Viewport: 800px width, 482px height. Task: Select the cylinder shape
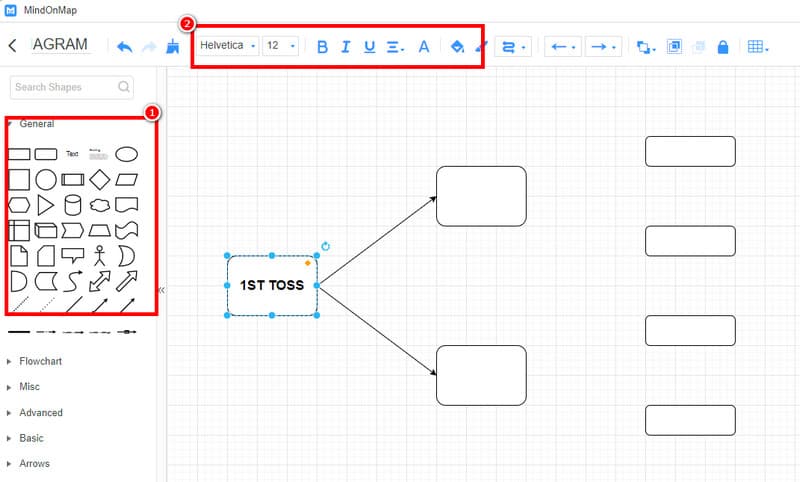[x=72, y=205]
